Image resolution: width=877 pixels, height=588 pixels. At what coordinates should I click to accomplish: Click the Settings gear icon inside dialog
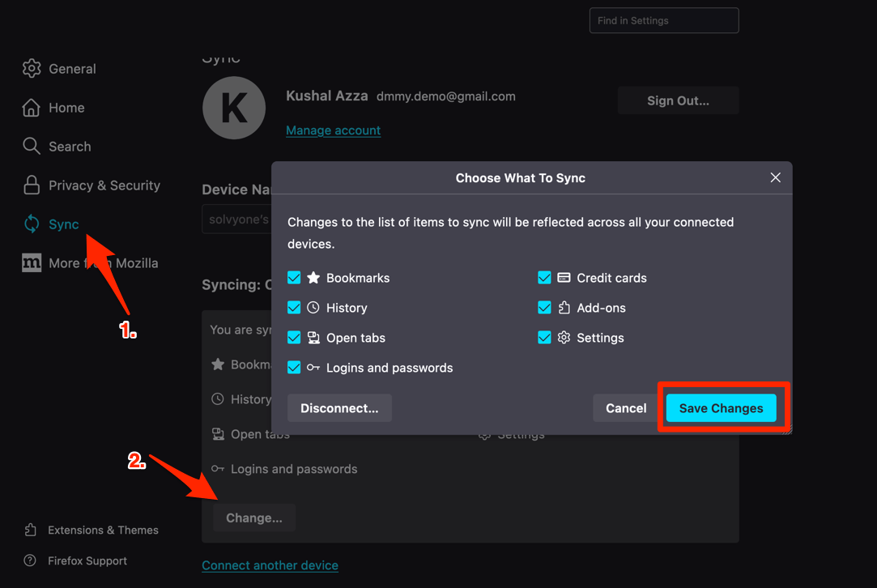564,338
